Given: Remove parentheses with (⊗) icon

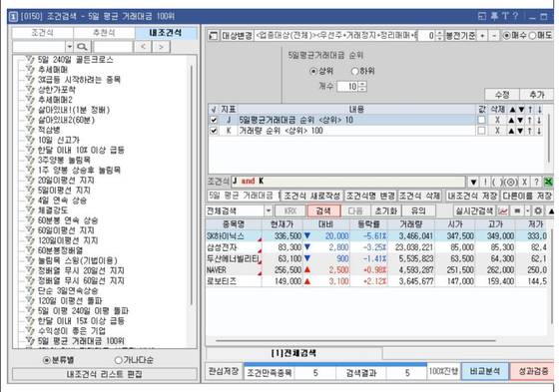Looking at the screenshot, I should coord(510,183).
